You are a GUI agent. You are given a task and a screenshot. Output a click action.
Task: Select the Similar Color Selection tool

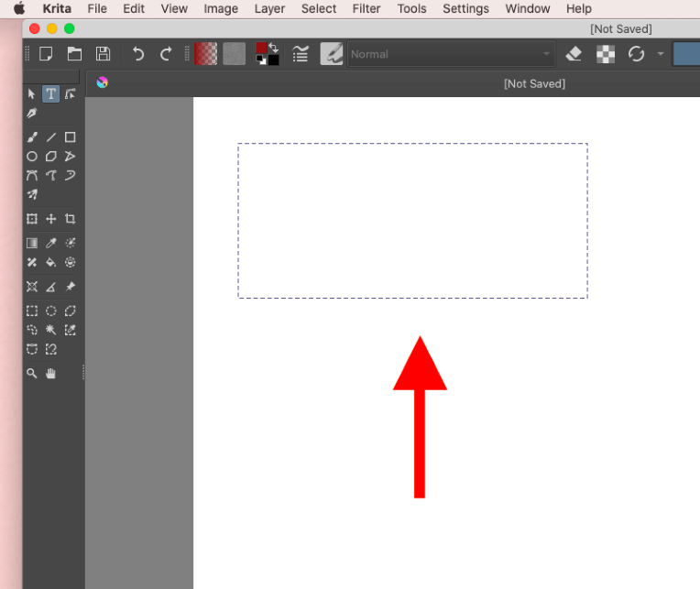[x=70, y=330]
